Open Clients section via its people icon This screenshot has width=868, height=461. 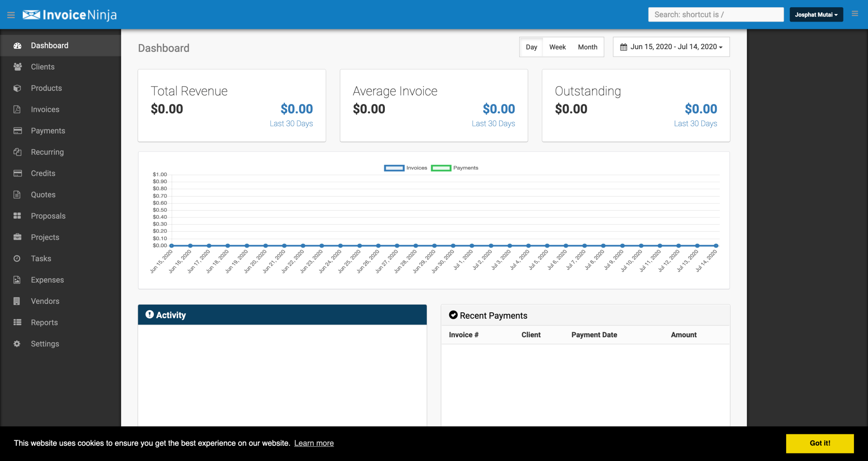point(17,67)
